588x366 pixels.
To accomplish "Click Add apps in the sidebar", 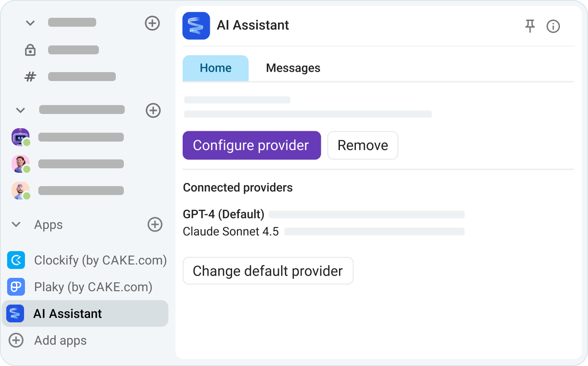I will tap(60, 340).
